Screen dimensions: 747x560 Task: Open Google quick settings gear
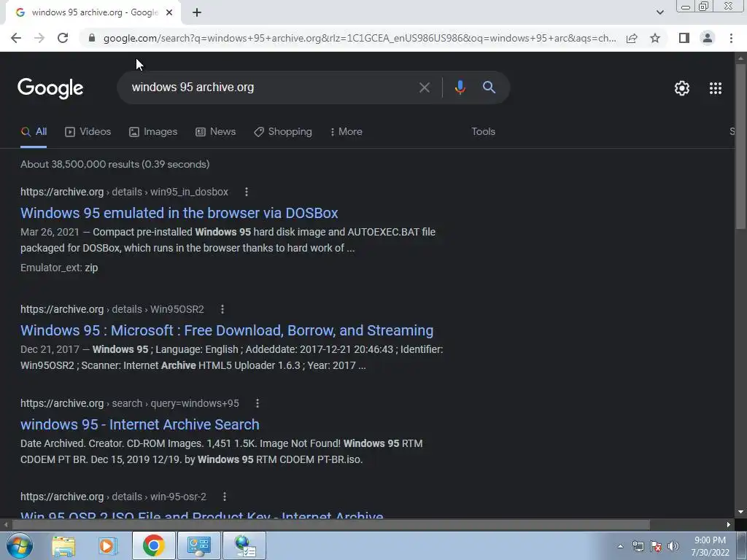[682, 88]
